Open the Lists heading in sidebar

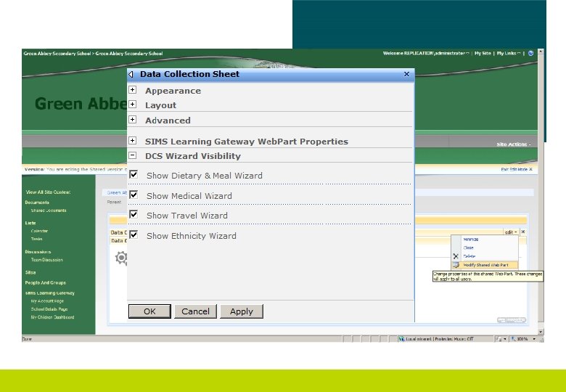(x=30, y=223)
